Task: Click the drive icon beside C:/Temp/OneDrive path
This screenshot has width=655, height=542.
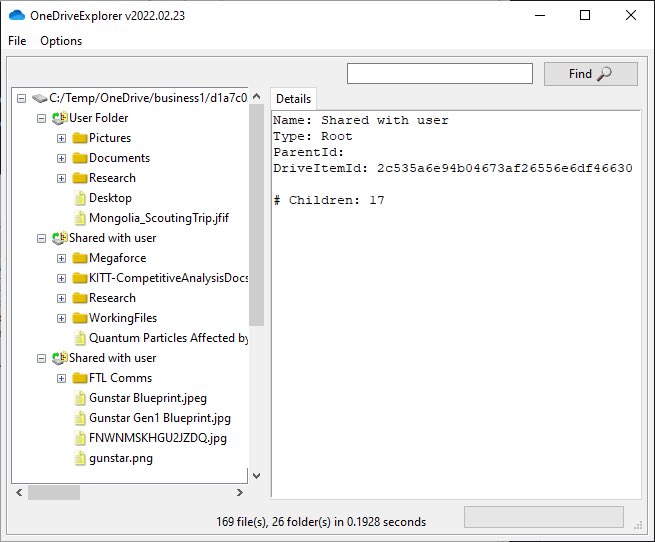Action: [39, 98]
